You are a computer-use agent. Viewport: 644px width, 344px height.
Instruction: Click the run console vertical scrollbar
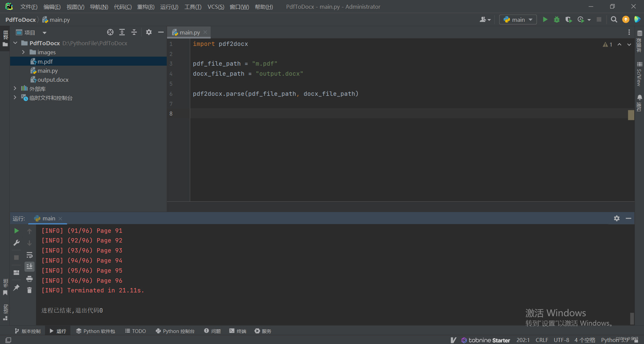pos(632,319)
